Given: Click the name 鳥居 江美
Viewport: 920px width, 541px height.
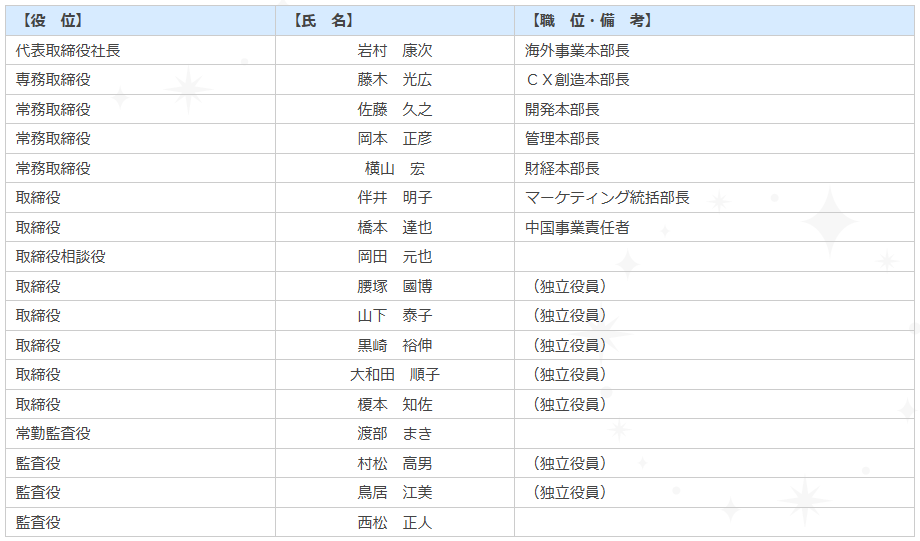Looking at the screenshot, I should 395,493.
